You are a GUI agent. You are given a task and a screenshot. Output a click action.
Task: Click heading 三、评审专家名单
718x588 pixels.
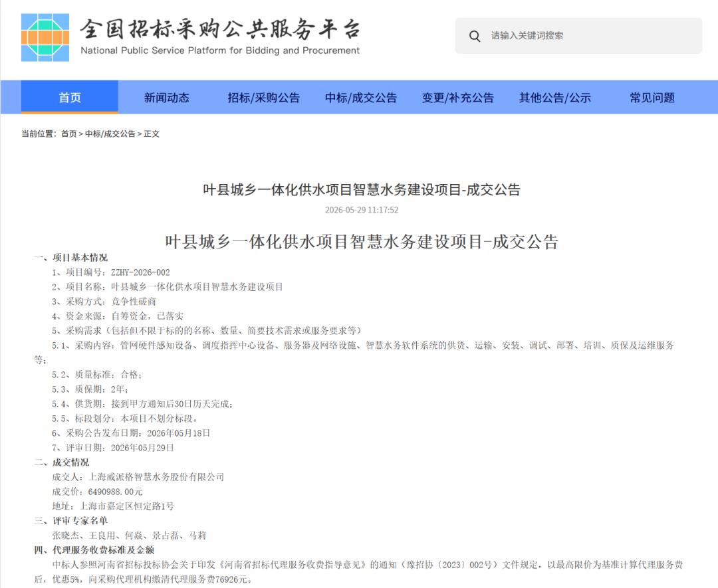pos(71,521)
